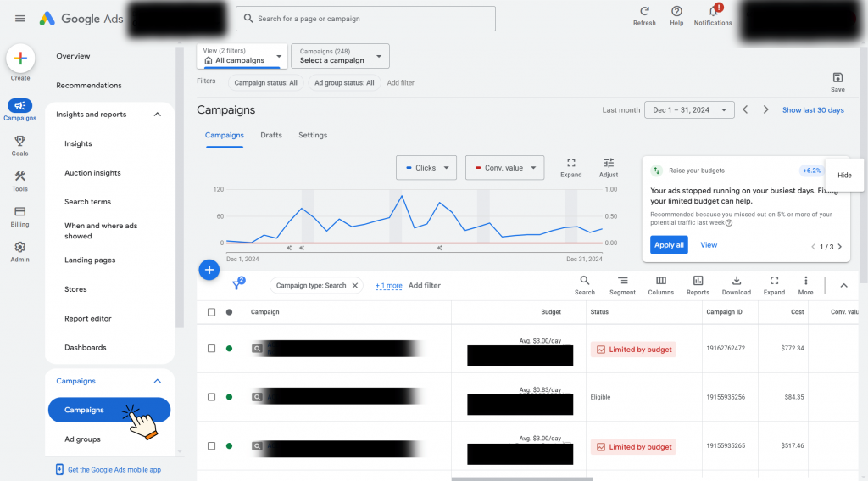This screenshot has height=481, width=868.
Task: Open the Goals trophy icon
Action: (x=20, y=142)
